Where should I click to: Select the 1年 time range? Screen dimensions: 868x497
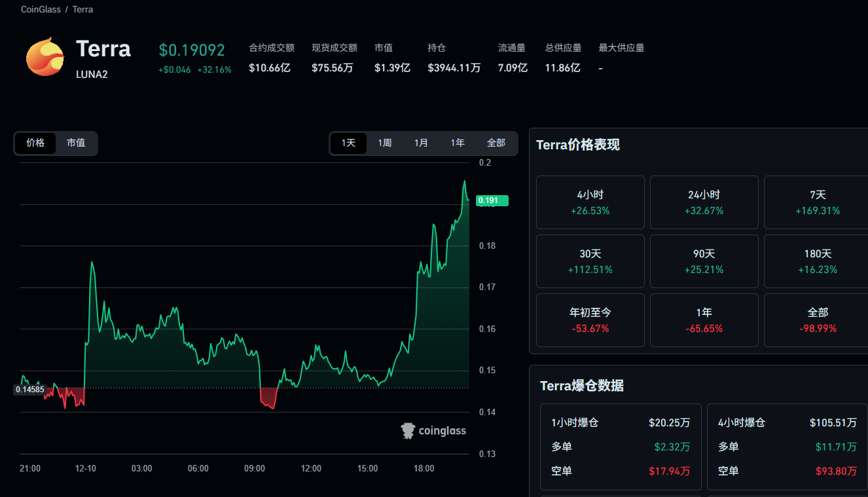pos(457,143)
